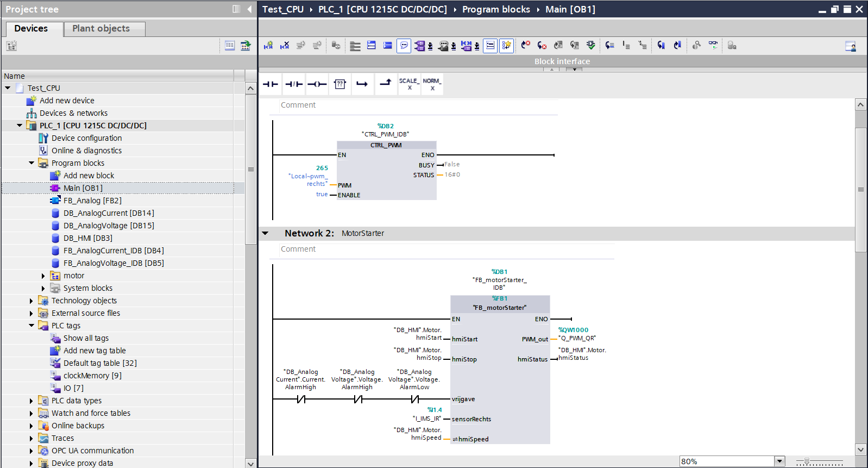Insert an empty box instruction
Screen dimensions: 868x468
click(340, 84)
